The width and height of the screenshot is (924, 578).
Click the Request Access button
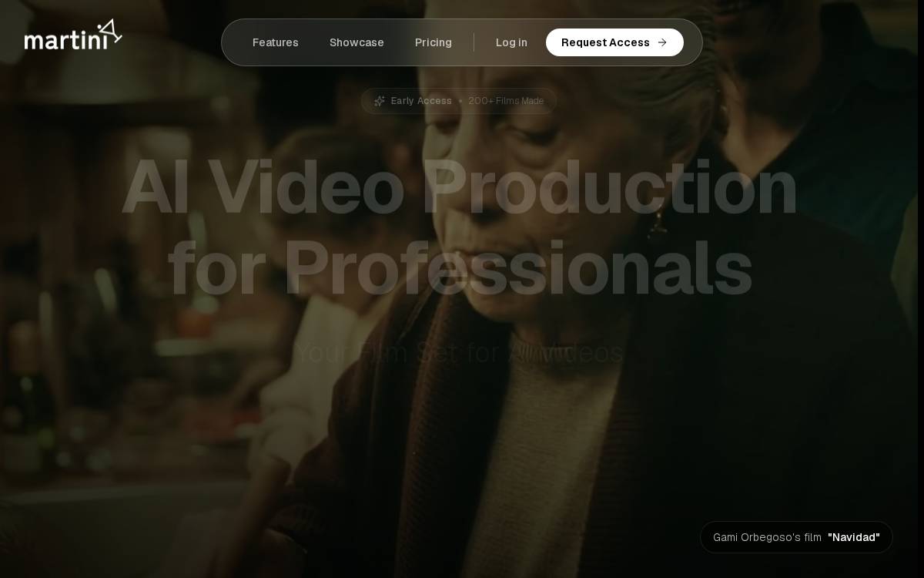614,42
